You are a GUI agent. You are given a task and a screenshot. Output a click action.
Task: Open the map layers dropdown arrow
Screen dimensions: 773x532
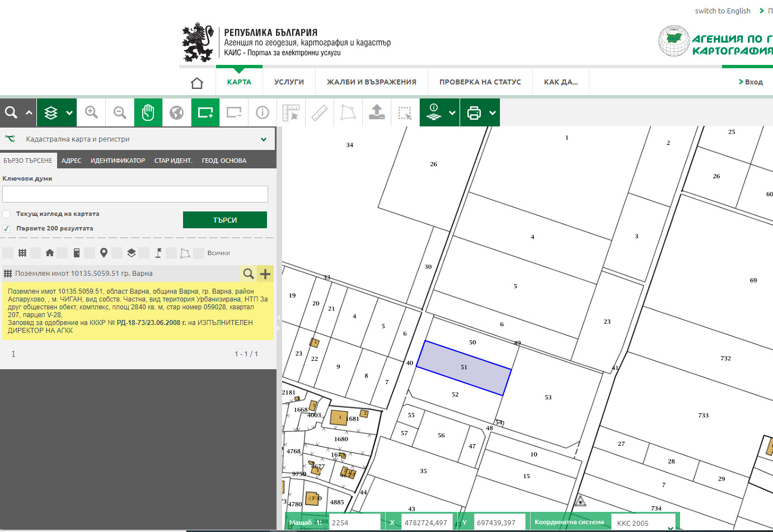click(69, 113)
